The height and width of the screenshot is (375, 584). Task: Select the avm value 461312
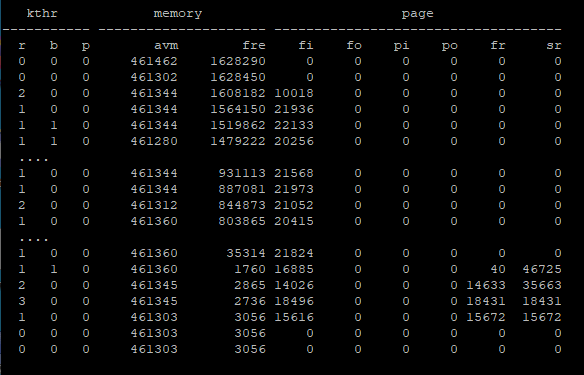click(x=154, y=206)
